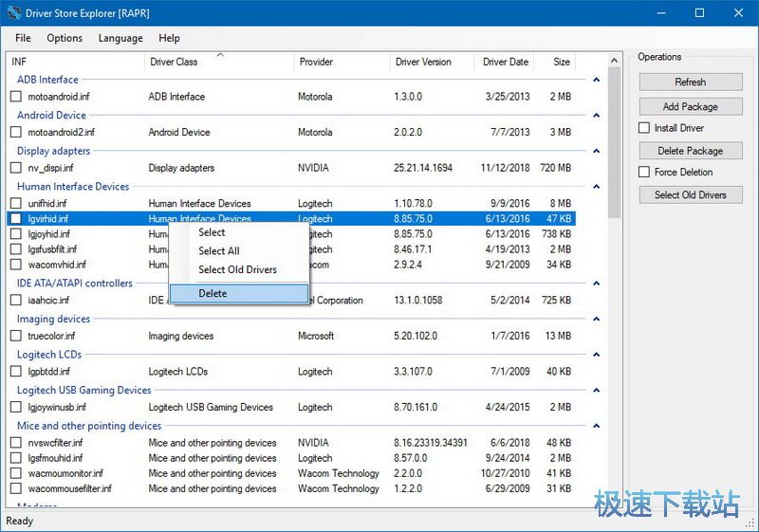Click the Driver Store Explorer app icon
Screen dimensions: 759x532
[13, 13]
